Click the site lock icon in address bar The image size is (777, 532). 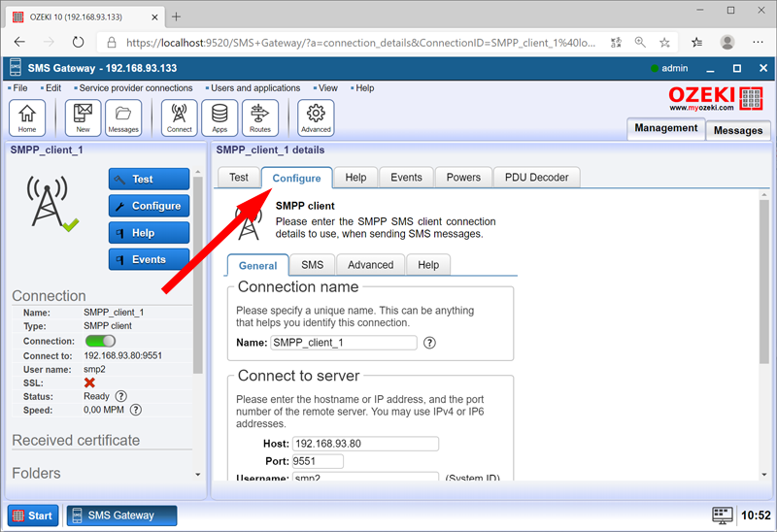(x=112, y=43)
